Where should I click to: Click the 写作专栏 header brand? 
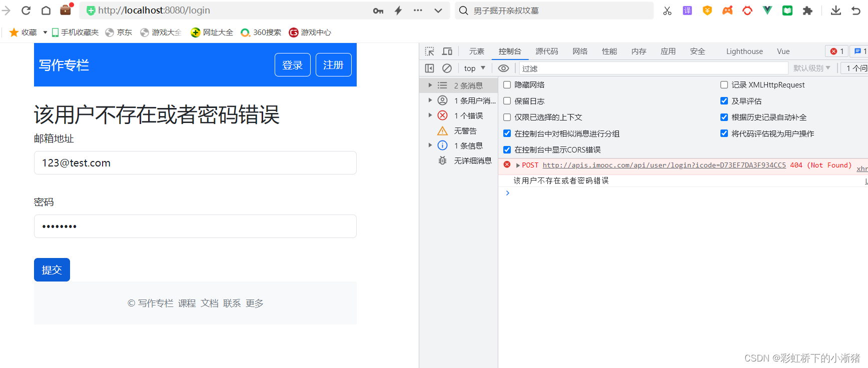tap(64, 65)
